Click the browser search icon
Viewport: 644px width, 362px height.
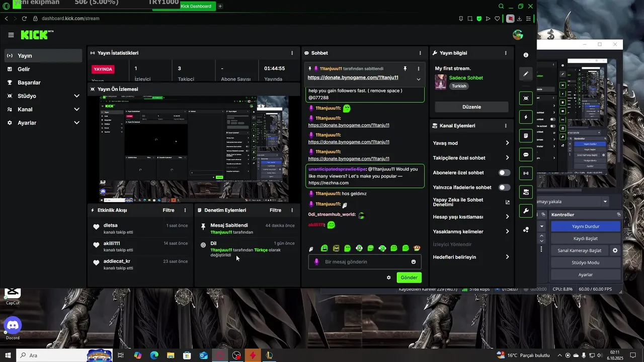[x=501, y=6]
